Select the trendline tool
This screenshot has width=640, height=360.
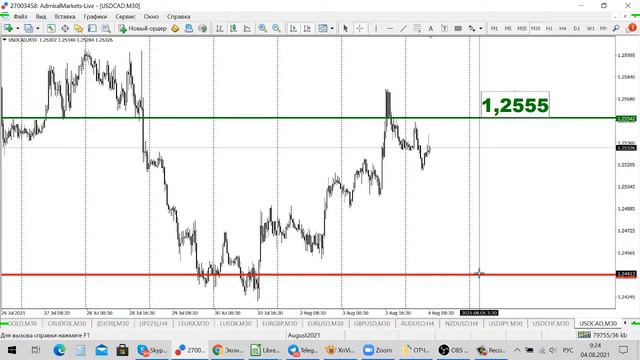pos(403,28)
